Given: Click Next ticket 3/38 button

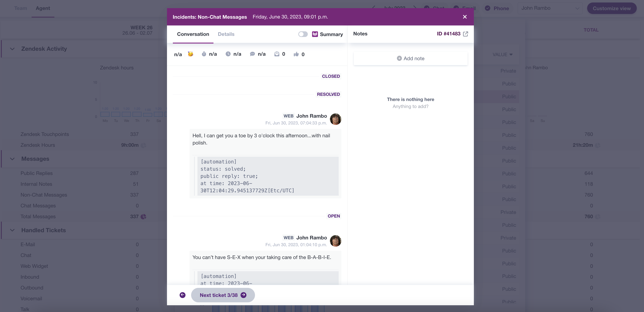Looking at the screenshot, I should [x=223, y=295].
